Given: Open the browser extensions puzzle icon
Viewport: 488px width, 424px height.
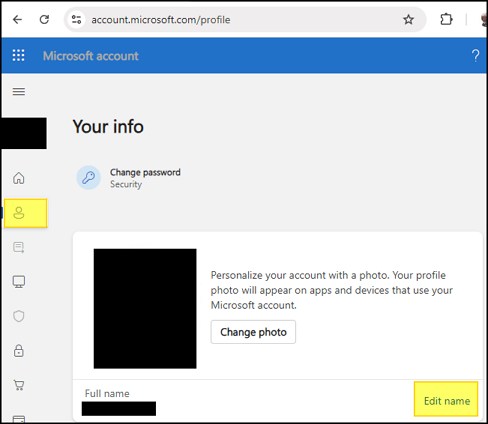Looking at the screenshot, I should (446, 19).
